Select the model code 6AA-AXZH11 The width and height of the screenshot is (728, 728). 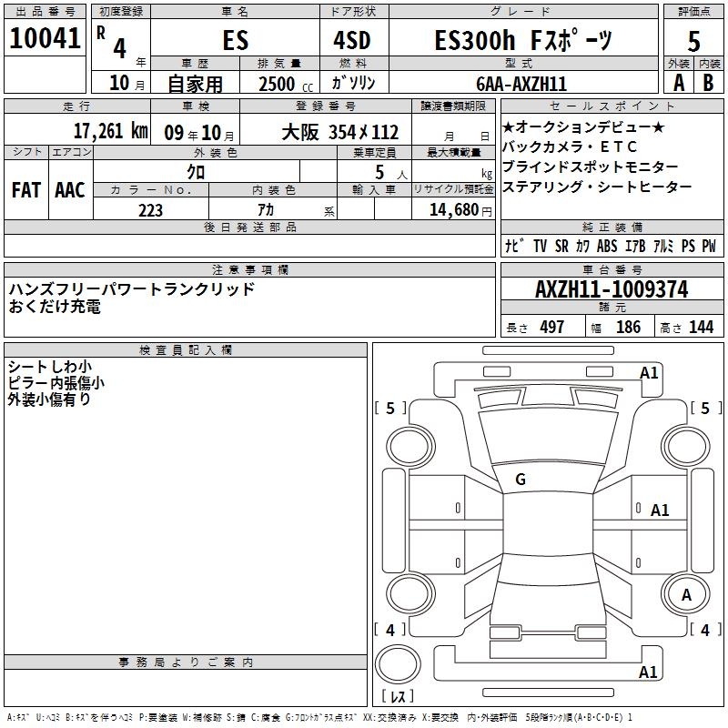click(521, 84)
